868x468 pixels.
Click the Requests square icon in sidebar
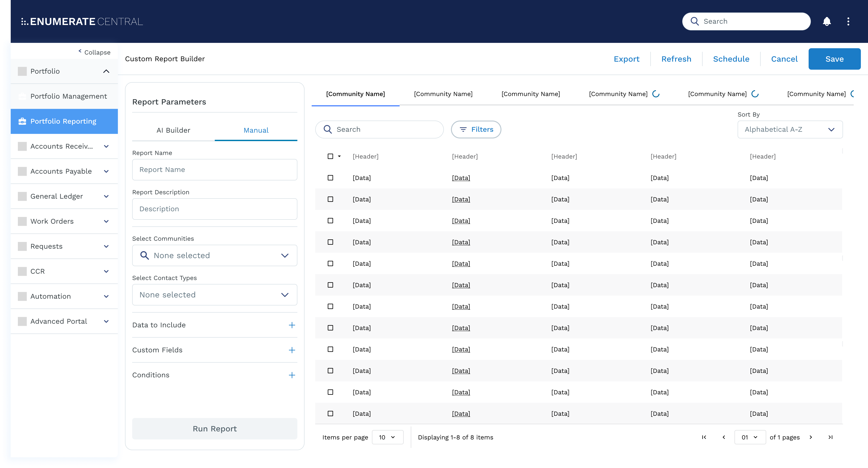coord(22,246)
